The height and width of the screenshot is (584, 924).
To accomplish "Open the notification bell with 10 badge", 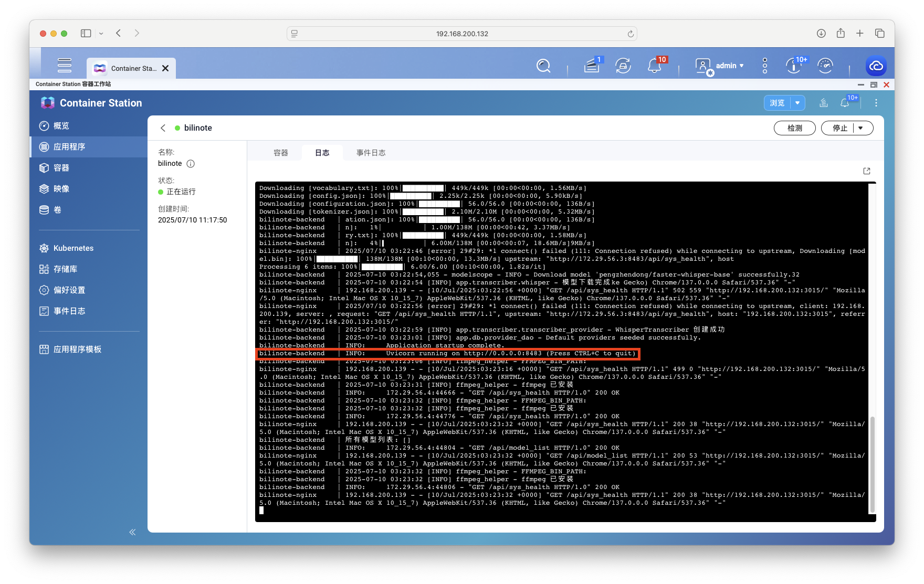I will (x=655, y=66).
